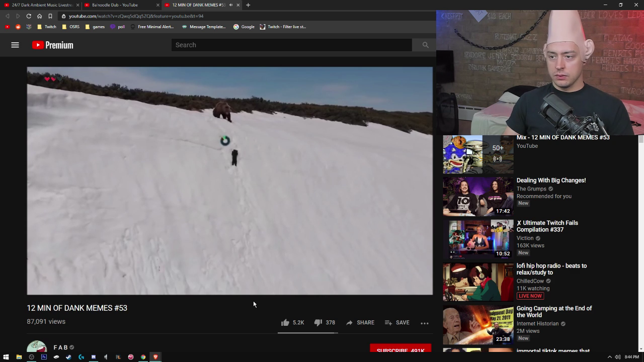644x362 pixels.
Task: Open Mix - 12 MIN OF DANK MEMES thumbnail
Action: (478, 154)
